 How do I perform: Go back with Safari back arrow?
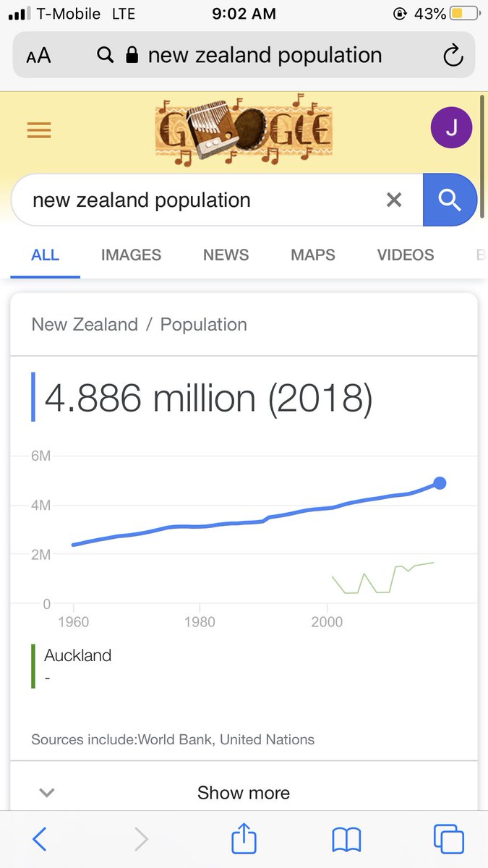(x=40, y=839)
